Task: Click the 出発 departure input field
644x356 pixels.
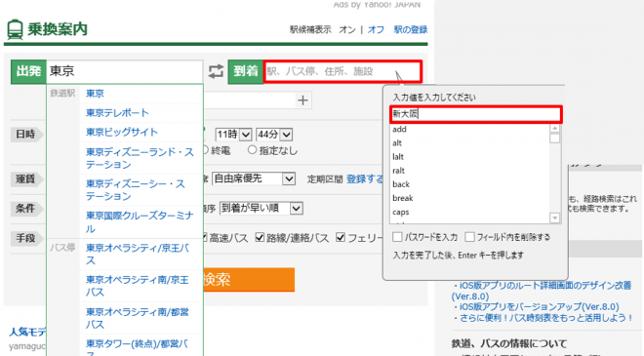Action: click(125, 71)
